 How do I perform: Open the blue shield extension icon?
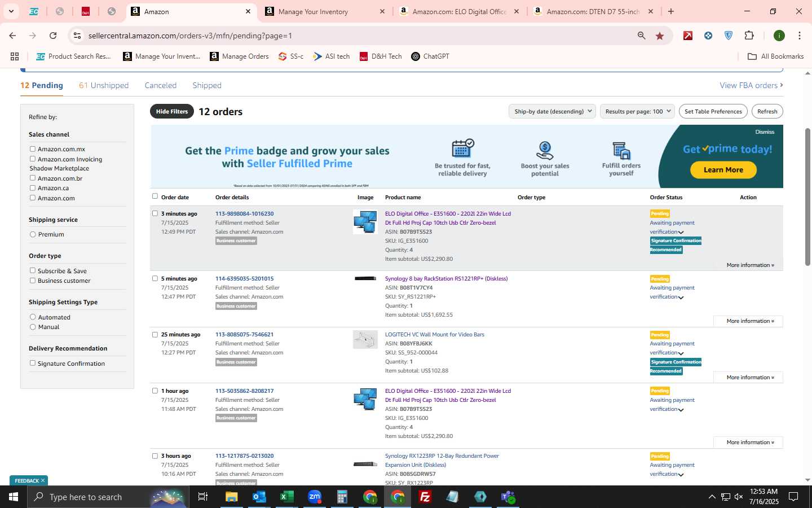pos(729,36)
